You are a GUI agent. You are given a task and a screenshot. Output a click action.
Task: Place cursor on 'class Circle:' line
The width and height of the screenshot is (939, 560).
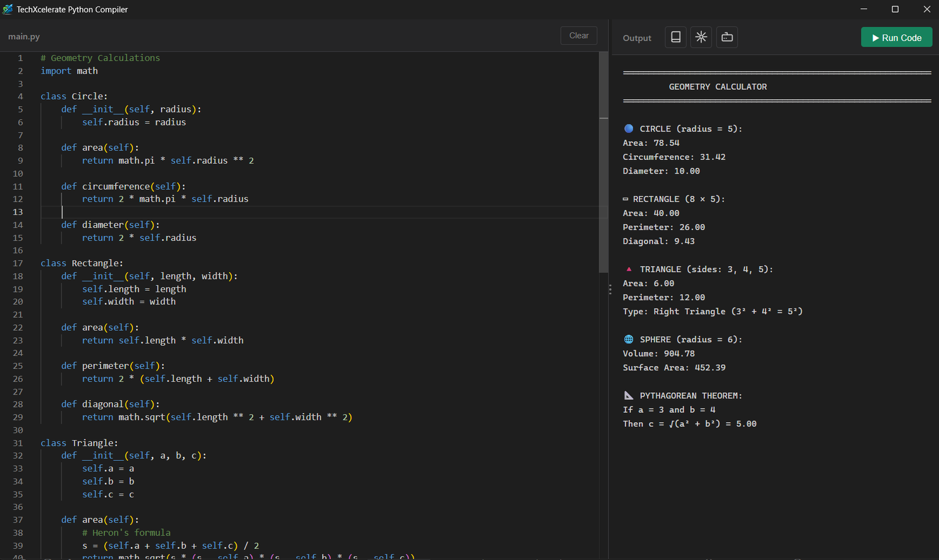coord(74,96)
